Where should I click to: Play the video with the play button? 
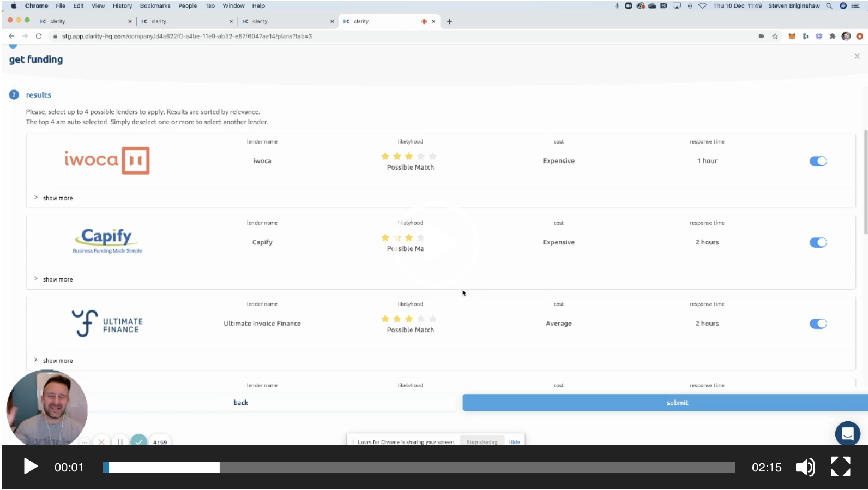pyautogui.click(x=31, y=467)
